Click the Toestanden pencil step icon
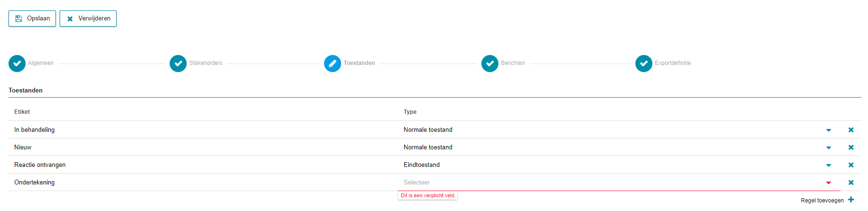This screenshot has height=211, width=868. pyautogui.click(x=333, y=64)
